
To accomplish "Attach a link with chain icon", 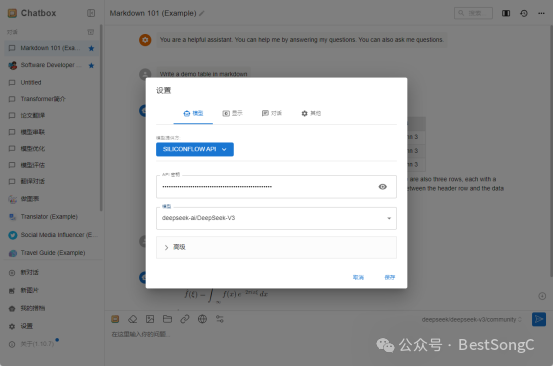I will pyautogui.click(x=185, y=319).
